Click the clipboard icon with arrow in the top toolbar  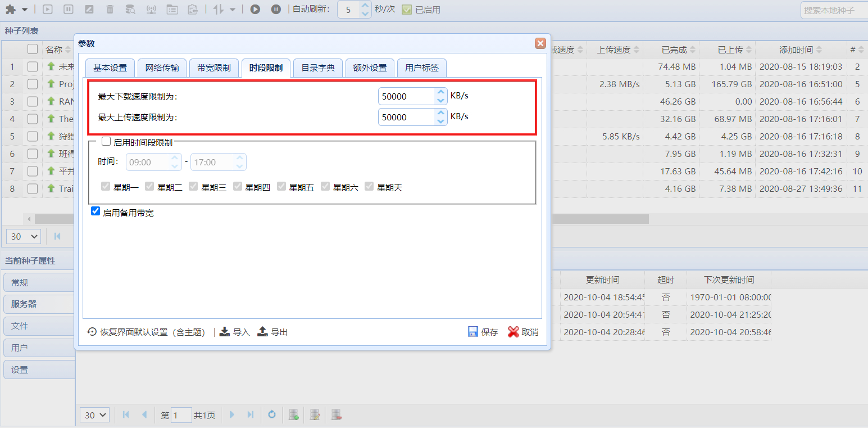click(x=193, y=10)
